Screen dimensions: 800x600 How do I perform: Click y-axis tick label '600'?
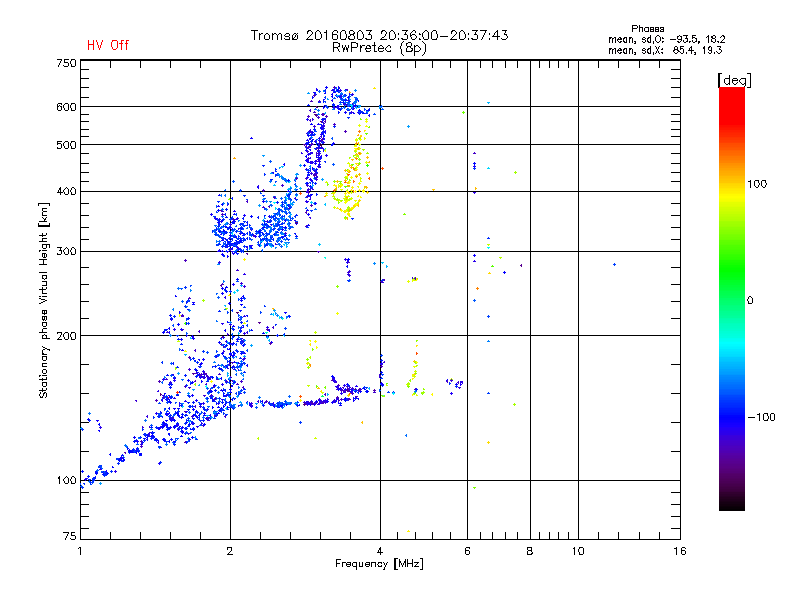tap(66, 107)
